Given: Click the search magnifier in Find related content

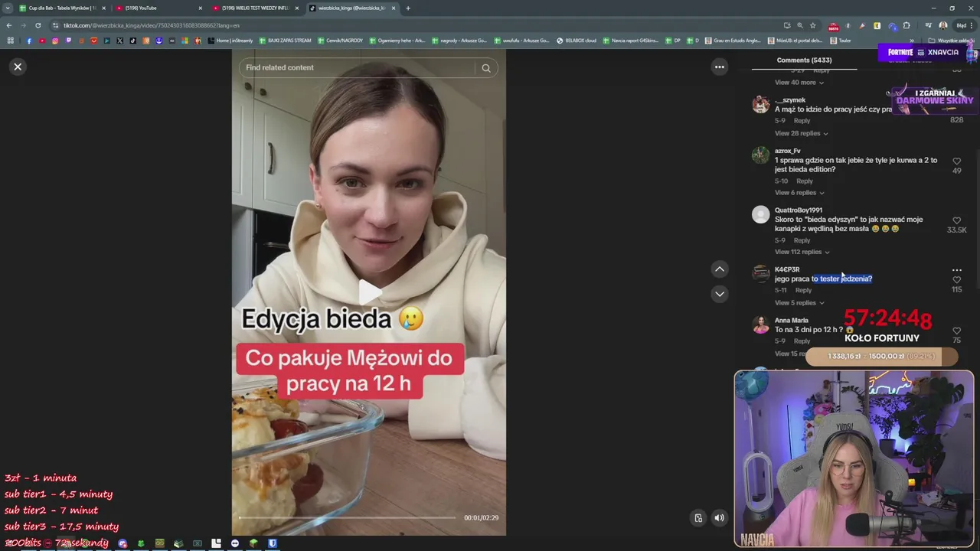Looking at the screenshot, I should [486, 68].
